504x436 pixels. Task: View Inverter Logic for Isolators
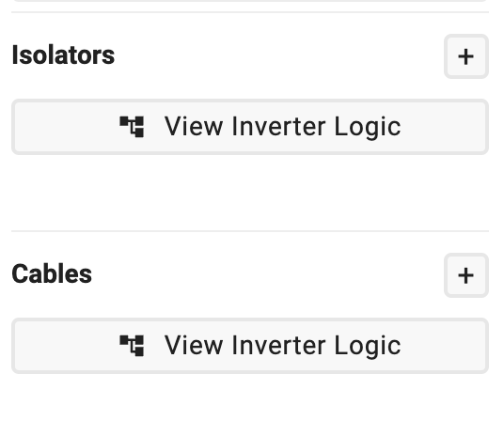250,127
